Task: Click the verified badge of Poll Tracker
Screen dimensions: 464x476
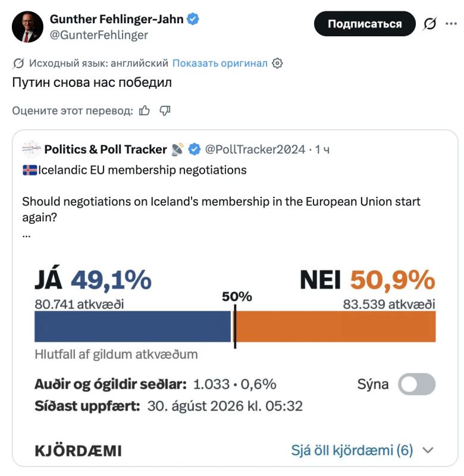Action: pos(194,149)
